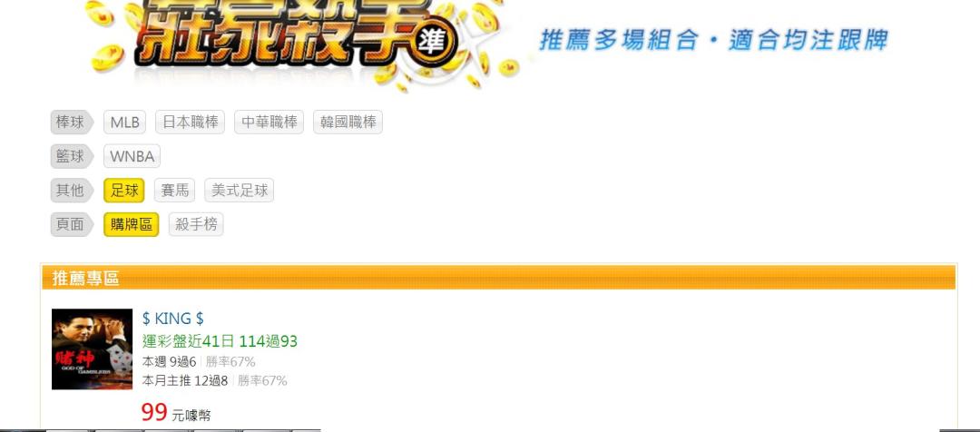Click the 其他 arrow label
This screenshot has width=980, height=432.
[x=72, y=191]
